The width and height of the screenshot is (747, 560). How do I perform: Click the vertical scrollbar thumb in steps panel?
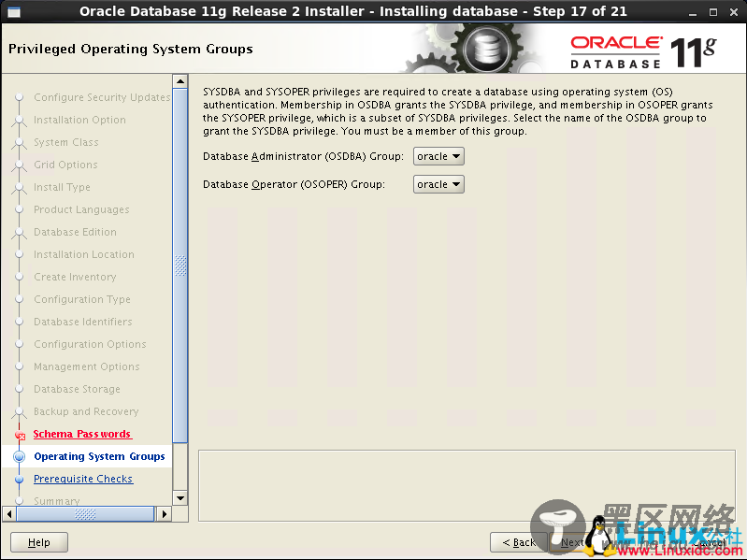pyautogui.click(x=180, y=266)
